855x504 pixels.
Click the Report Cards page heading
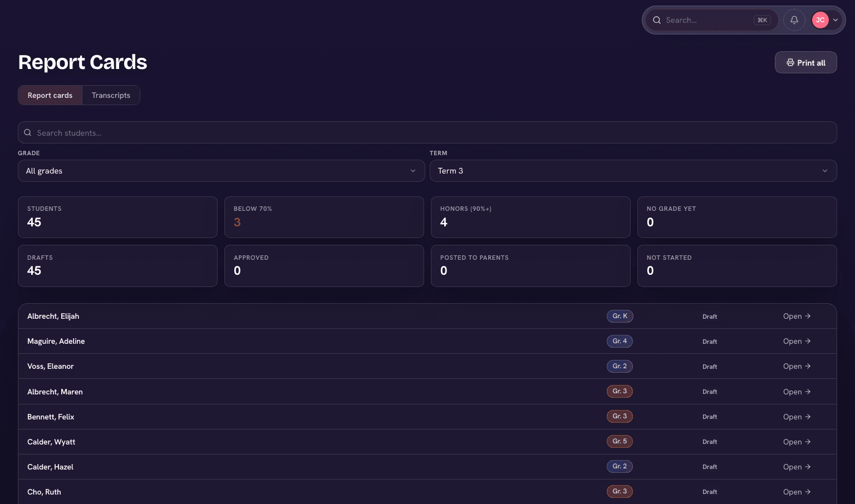coord(82,62)
